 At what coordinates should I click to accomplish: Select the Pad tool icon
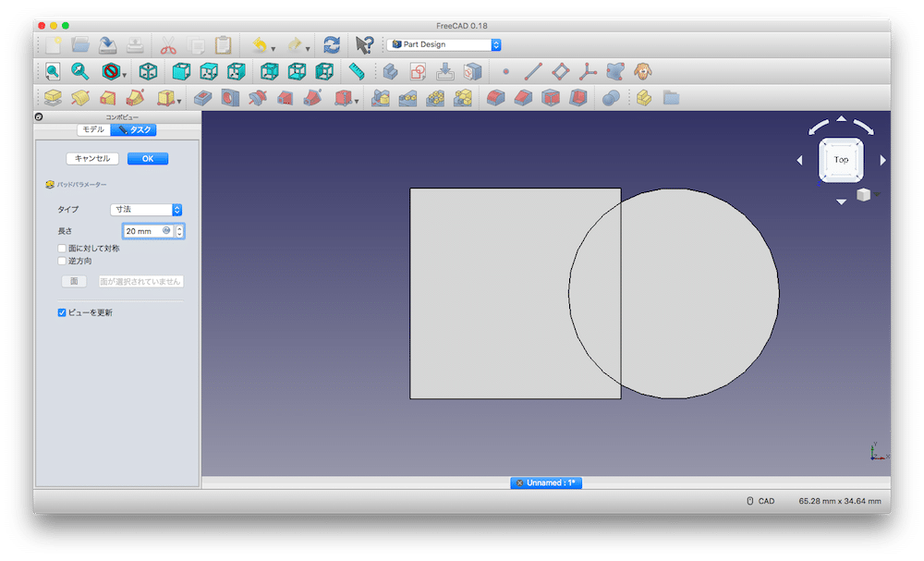53,98
